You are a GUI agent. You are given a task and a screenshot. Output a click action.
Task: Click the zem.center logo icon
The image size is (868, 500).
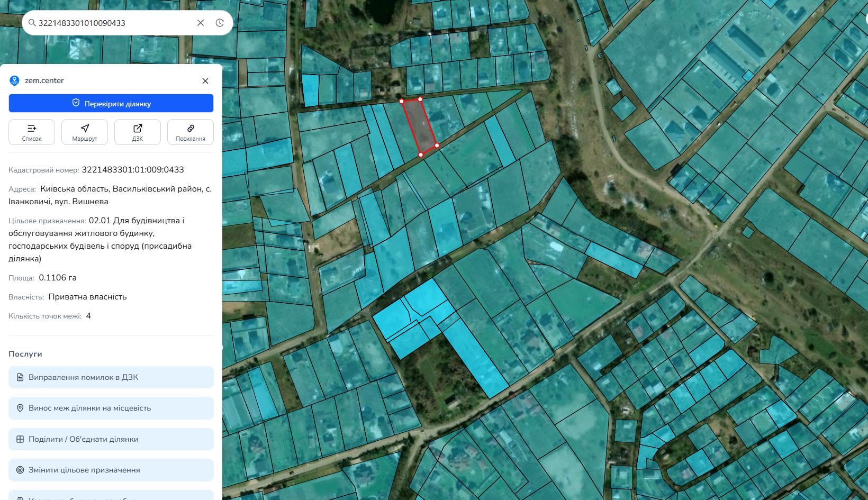click(14, 81)
